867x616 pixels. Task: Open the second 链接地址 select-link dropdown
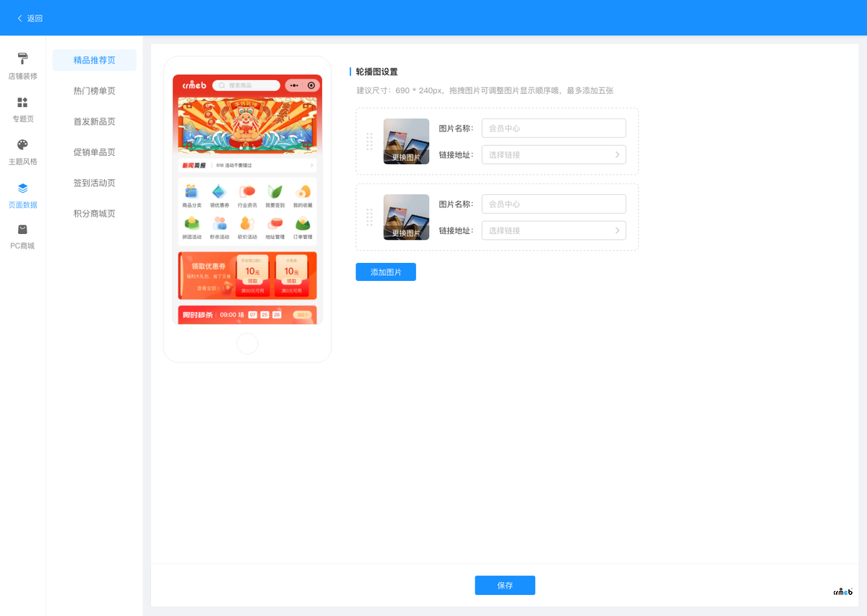click(553, 230)
